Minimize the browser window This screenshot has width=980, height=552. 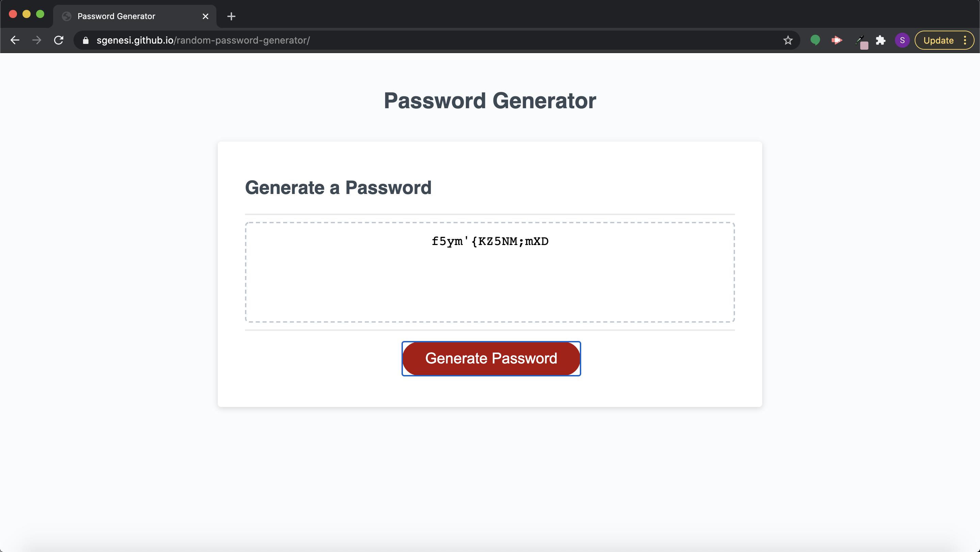point(26,14)
